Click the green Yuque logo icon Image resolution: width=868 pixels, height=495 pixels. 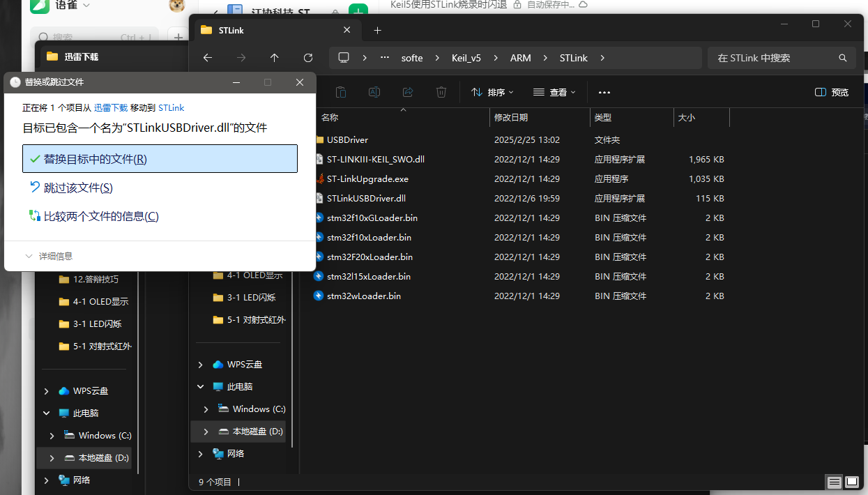(x=40, y=5)
